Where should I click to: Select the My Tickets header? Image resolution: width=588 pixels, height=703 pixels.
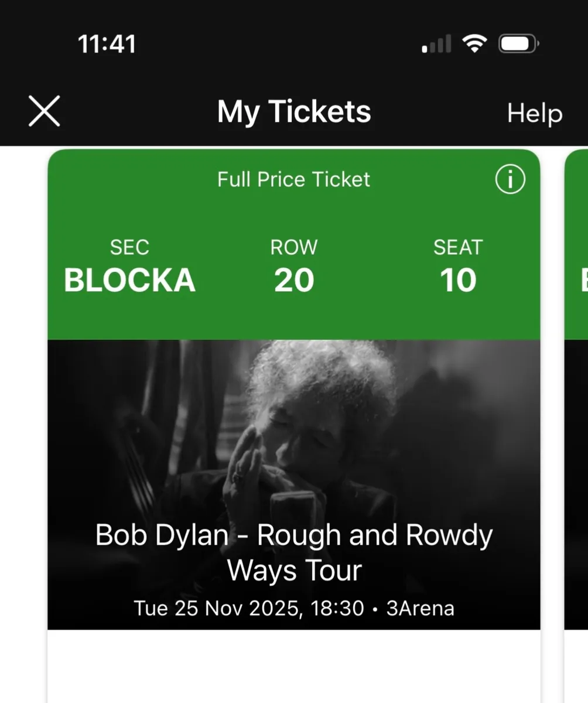[293, 111]
